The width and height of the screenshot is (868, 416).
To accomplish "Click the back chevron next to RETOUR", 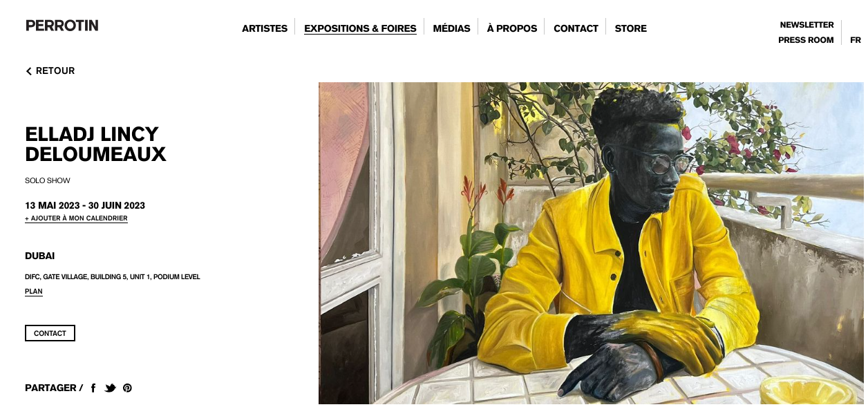I will pos(29,71).
